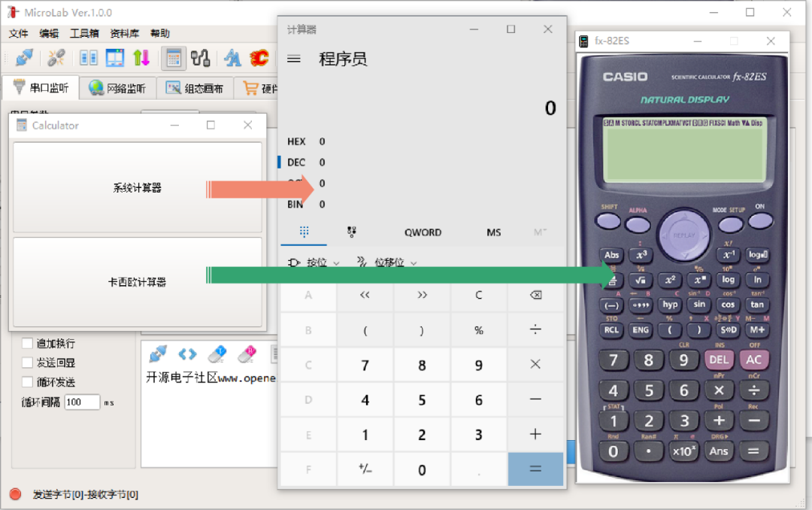Click the green-purple arrows toolbar icon

(143, 57)
